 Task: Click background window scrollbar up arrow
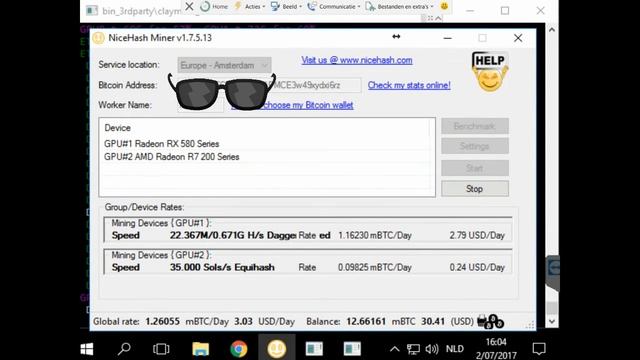coord(552,30)
